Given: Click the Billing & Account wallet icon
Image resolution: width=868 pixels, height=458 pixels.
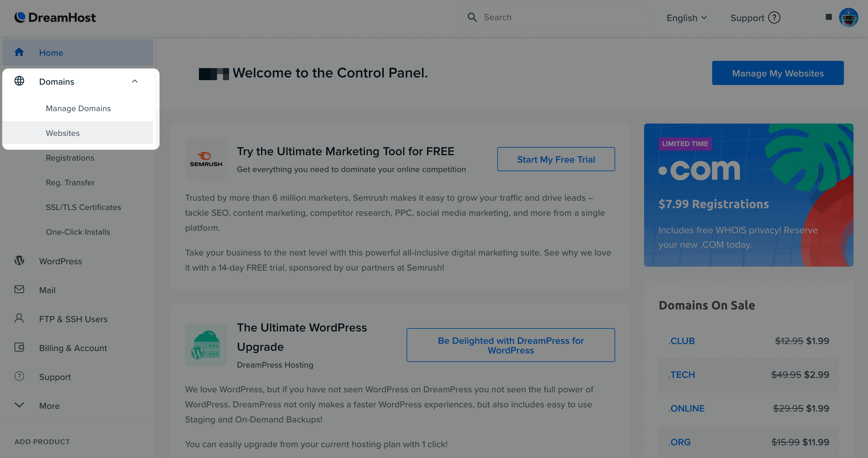Looking at the screenshot, I should [19, 347].
